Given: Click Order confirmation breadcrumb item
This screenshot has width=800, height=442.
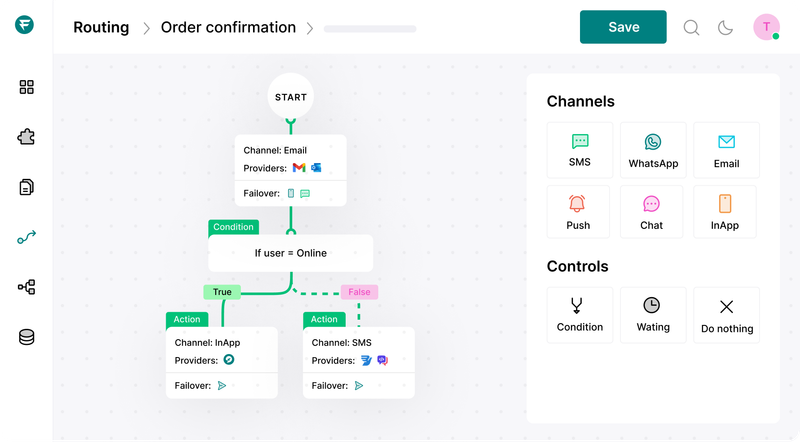Looking at the screenshot, I should click(x=228, y=28).
